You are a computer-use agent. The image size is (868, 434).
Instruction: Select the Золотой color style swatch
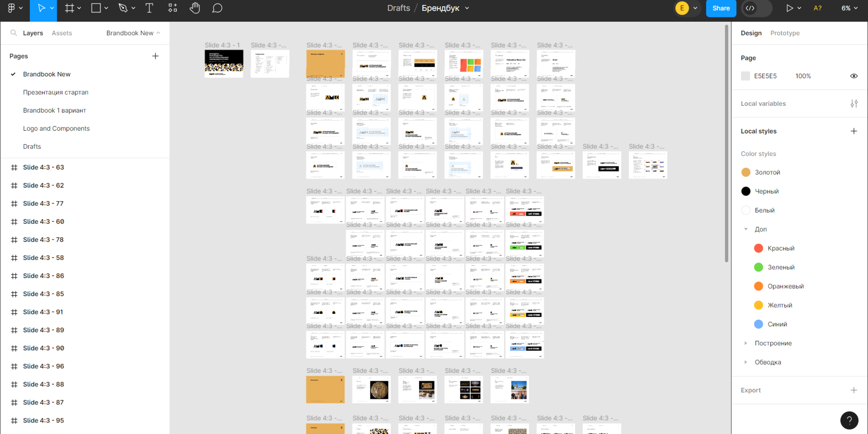[x=746, y=173]
